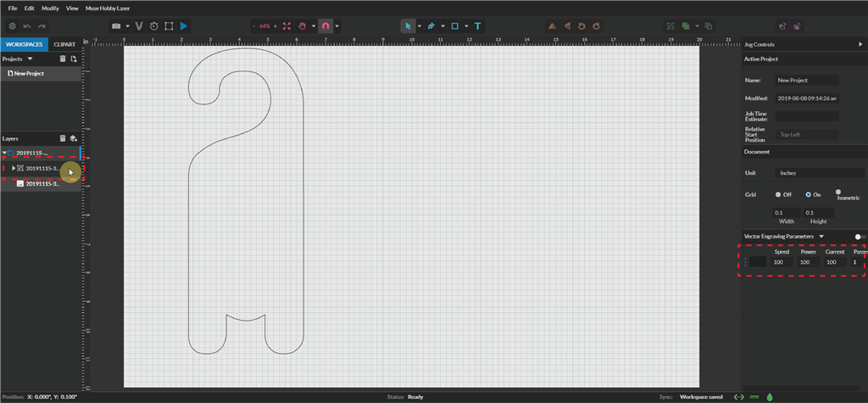The height and width of the screenshot is (403, 868).
Task: Click the blue Start job play button
Action: click(x=185, y=26)
